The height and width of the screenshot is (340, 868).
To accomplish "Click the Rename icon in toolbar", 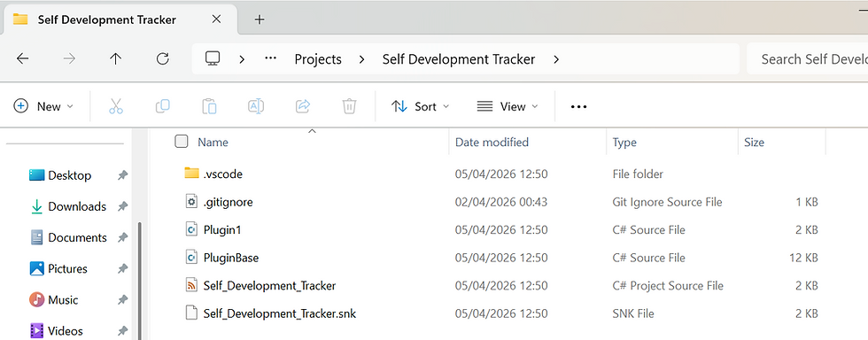I will click(256, 106).
